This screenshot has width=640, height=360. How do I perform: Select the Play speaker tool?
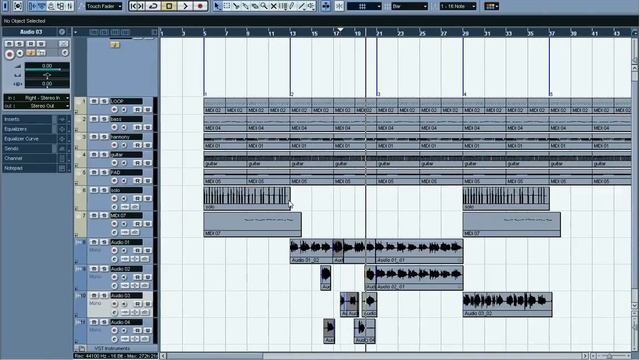(x=311, y=6)
